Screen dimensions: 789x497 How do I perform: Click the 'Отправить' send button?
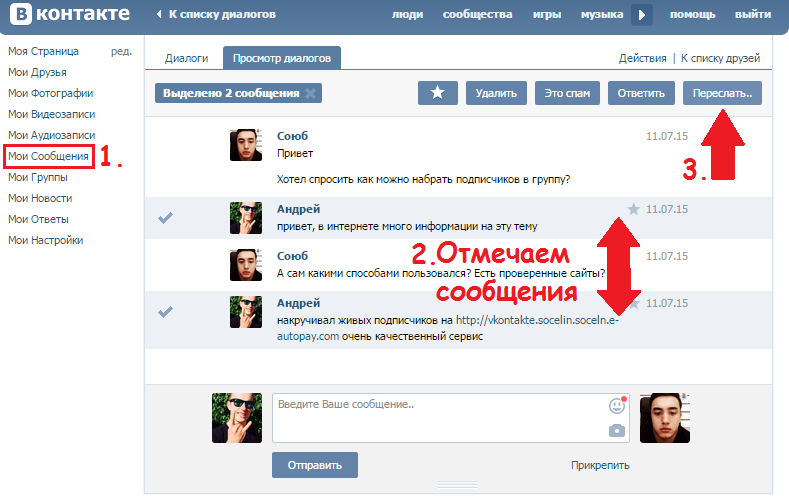314,465
